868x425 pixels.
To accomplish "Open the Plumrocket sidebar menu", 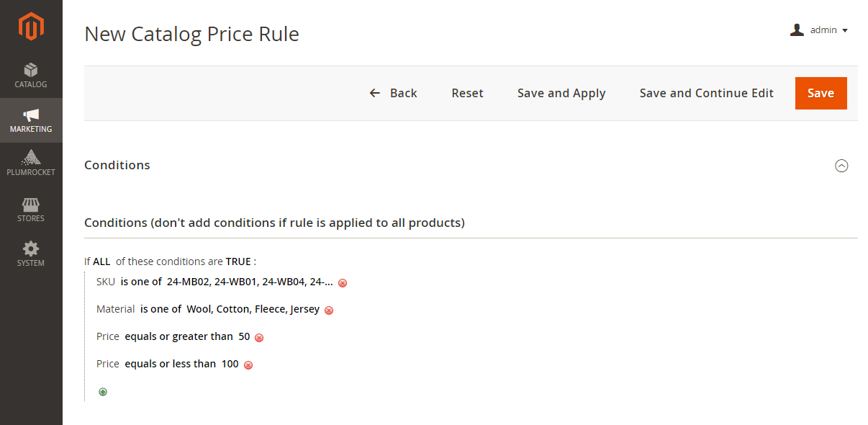I will pyautogui.click(x=31, y=164).
